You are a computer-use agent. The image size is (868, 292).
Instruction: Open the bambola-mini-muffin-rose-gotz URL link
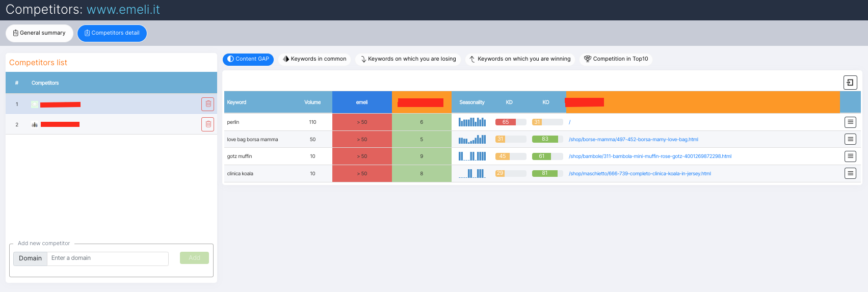coord(650,156)
